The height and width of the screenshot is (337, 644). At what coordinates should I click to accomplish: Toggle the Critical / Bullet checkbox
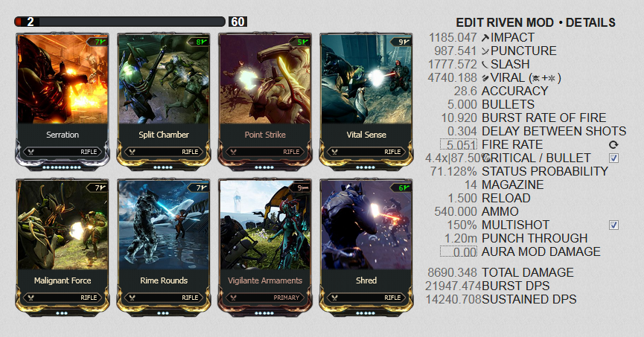click(x=613, y=158)
